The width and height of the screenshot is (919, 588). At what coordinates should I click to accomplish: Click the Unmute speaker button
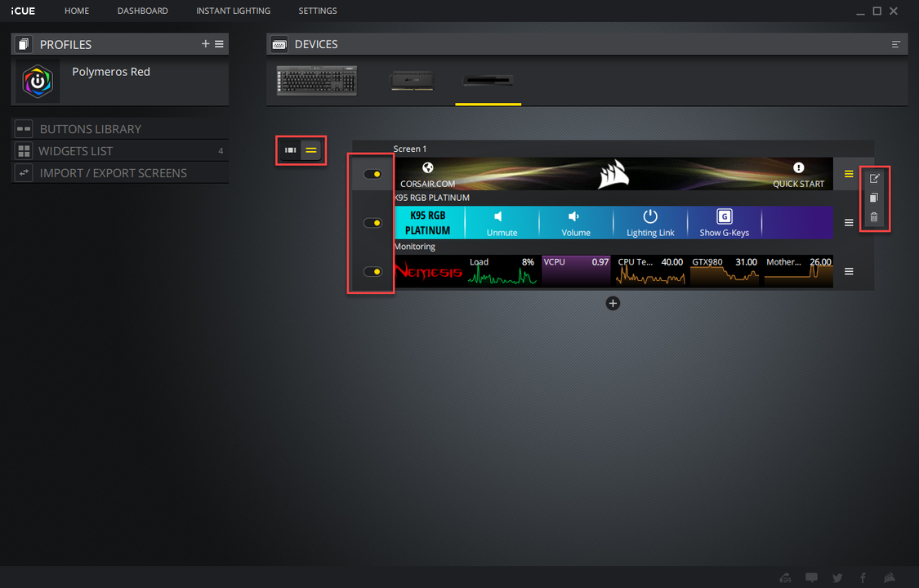[502, 223]
